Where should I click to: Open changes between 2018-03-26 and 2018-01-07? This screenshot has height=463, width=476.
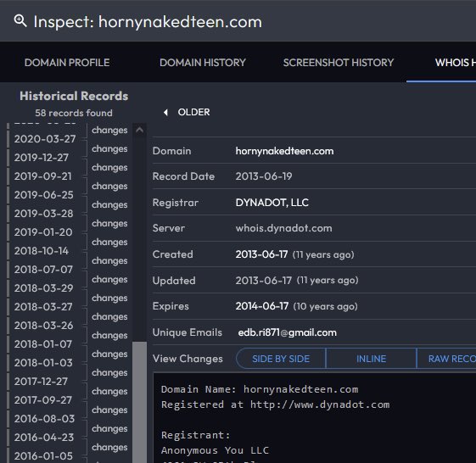click(109, 335)
